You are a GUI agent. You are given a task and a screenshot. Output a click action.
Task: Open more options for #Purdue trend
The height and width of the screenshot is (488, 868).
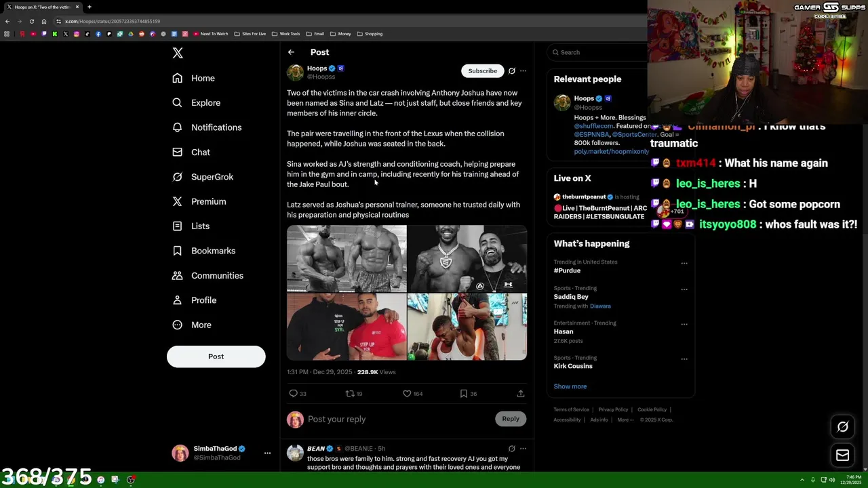pyautogui.click(x=684, y=263)
